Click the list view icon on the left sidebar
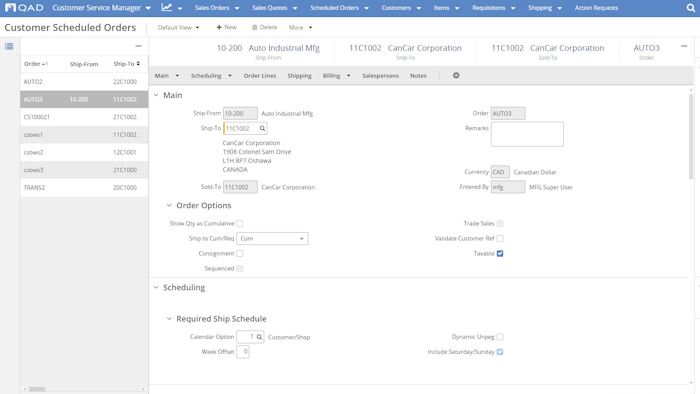 tap(9, 46)
